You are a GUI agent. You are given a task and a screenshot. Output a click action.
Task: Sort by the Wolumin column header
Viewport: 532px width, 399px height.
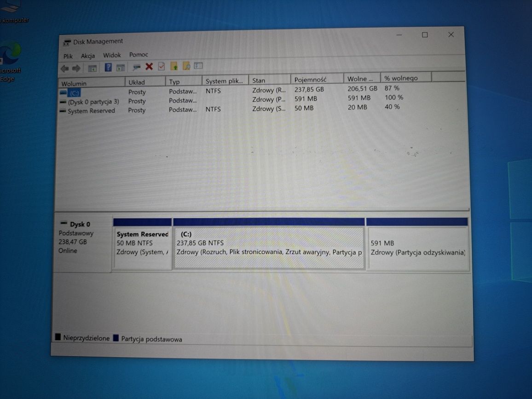click(x=92, y=83)
